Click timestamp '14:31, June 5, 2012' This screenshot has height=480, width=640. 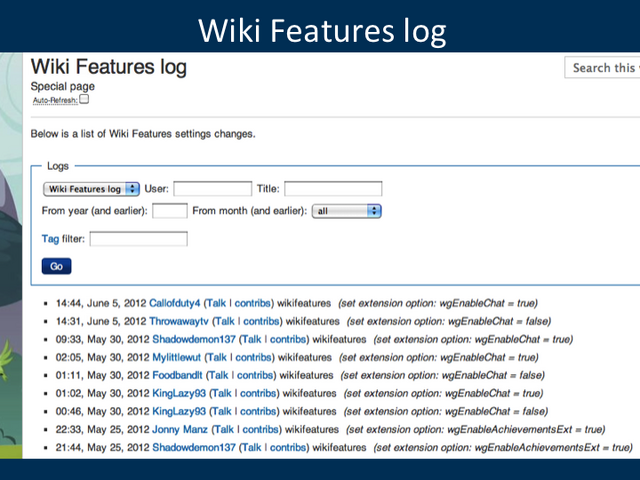point(101,321)
